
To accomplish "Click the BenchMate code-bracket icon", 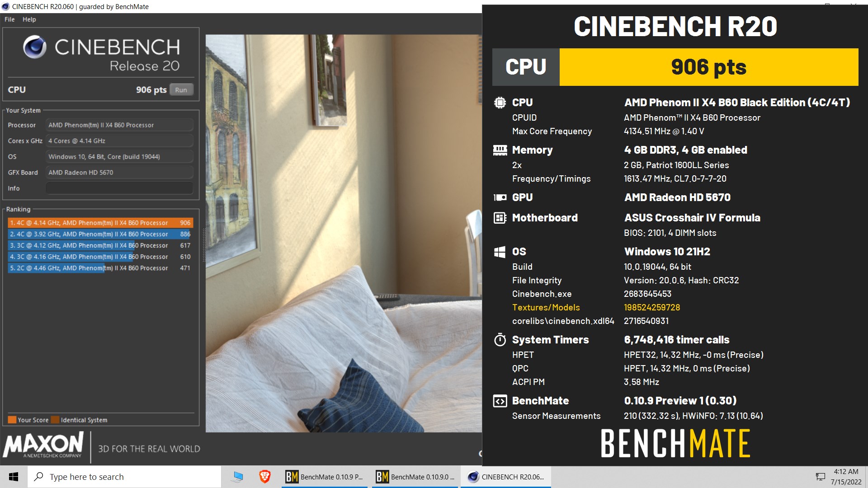I will pyautogui.click(x=500, y=401).
